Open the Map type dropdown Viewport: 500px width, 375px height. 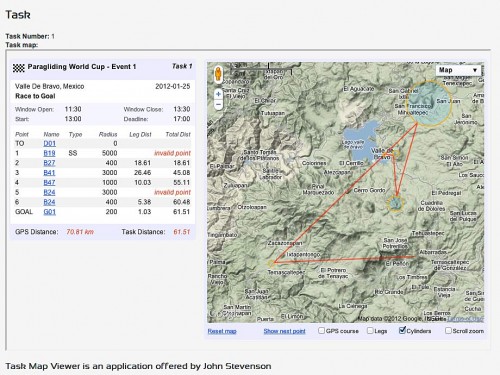tap(459, 70)
